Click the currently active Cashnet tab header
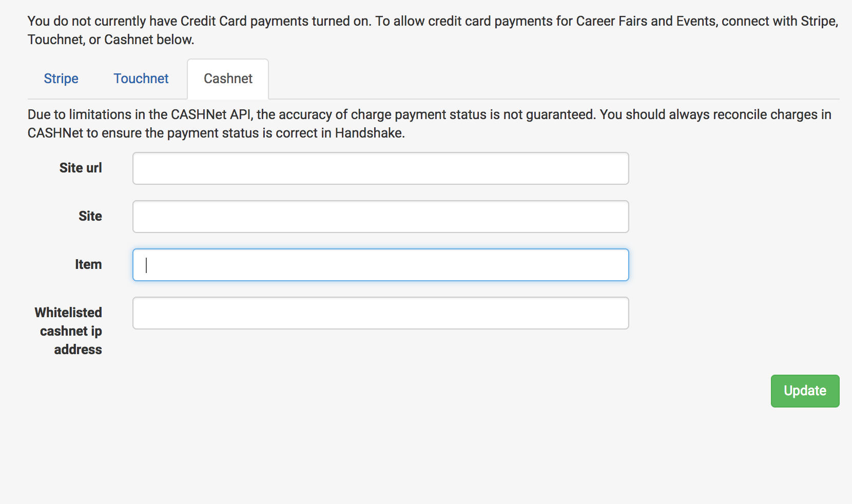 pos(228,79)
